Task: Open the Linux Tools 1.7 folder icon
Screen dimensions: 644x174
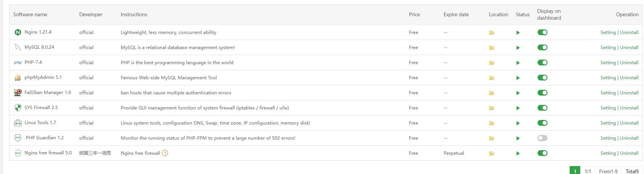Action: point(491,123)
